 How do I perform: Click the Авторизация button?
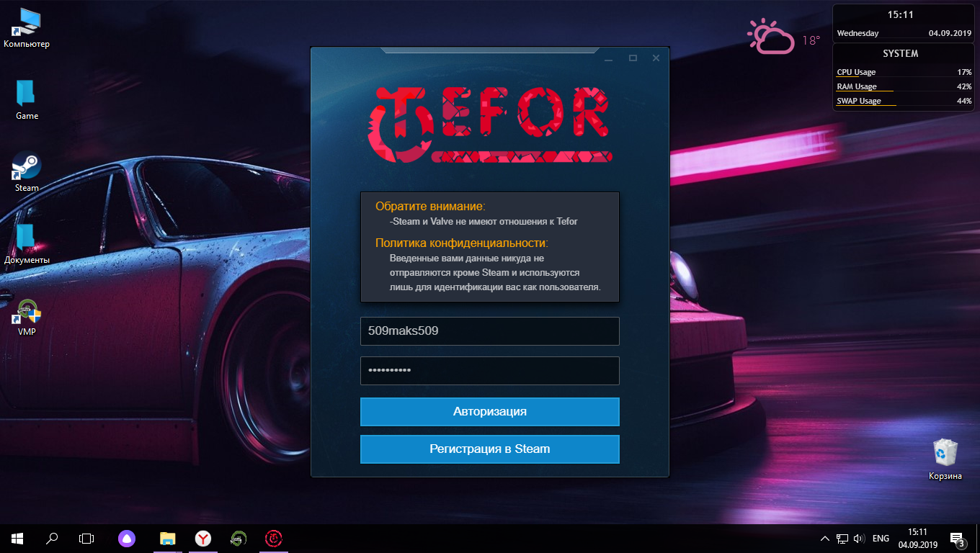click(489, 412)
